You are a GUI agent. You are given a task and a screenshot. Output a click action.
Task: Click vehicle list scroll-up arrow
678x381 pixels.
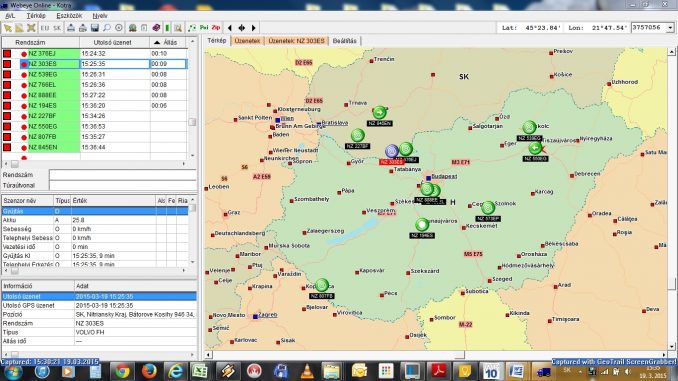(x=192, y=42)
